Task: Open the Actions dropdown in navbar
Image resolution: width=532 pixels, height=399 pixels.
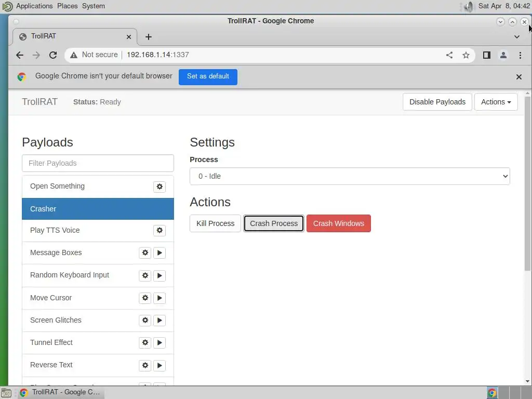Action: [x=496, y=102]
